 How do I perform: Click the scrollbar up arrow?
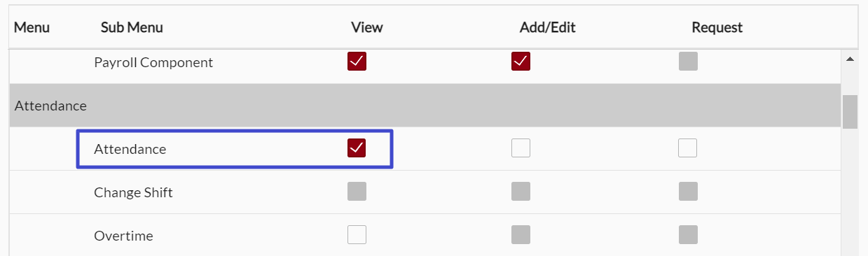point(850,59)
